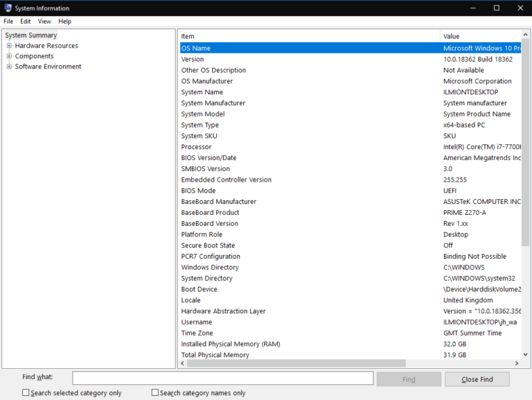Click the PRIME Z270-A value cell
Viewport: 532px width, 400px height.
(465, 213)
